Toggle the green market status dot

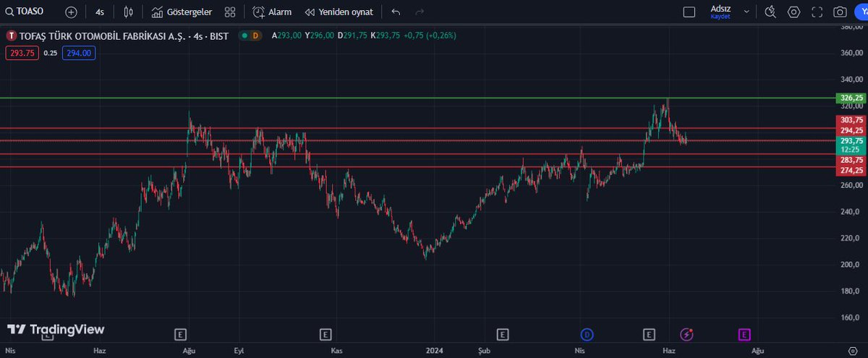246,35
